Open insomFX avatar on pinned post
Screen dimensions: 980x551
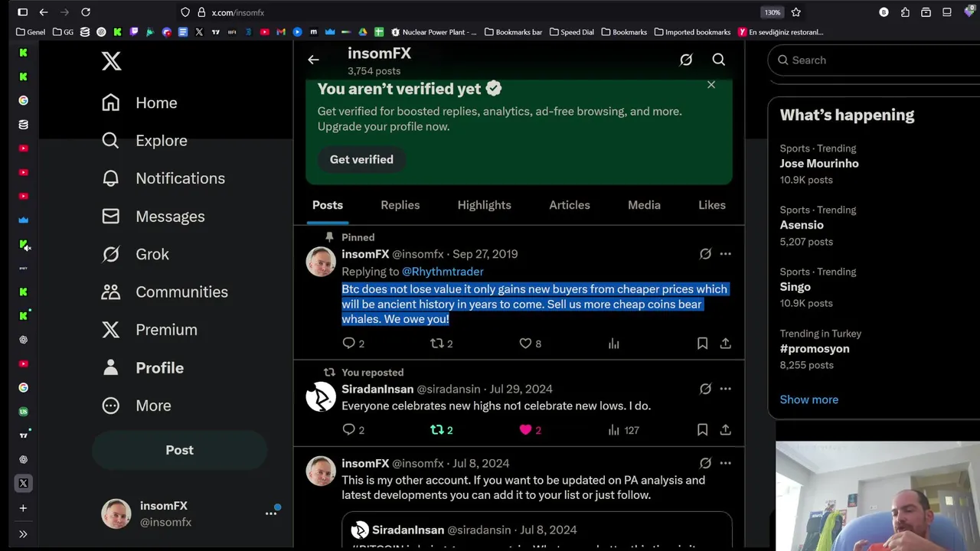click(321, 262)
